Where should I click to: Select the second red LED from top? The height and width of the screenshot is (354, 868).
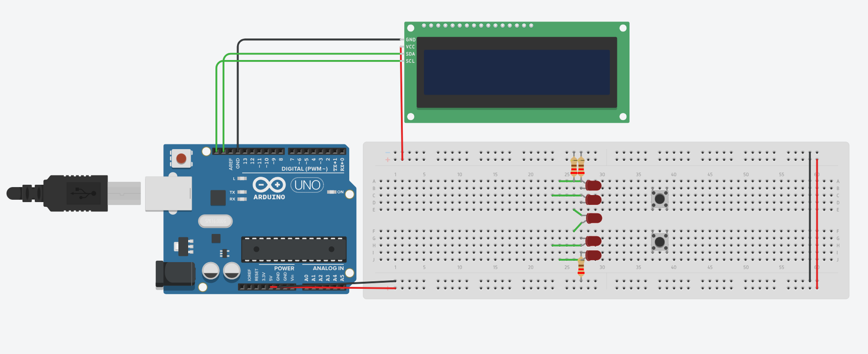click(x=593, y=200)
